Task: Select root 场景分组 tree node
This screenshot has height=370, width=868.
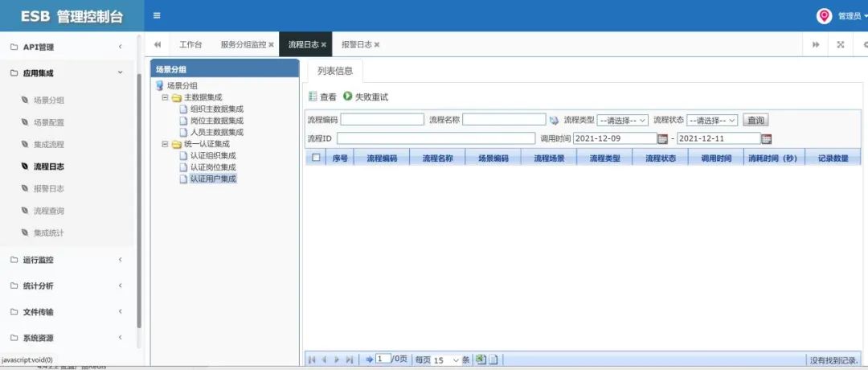Action: point(182,86)
